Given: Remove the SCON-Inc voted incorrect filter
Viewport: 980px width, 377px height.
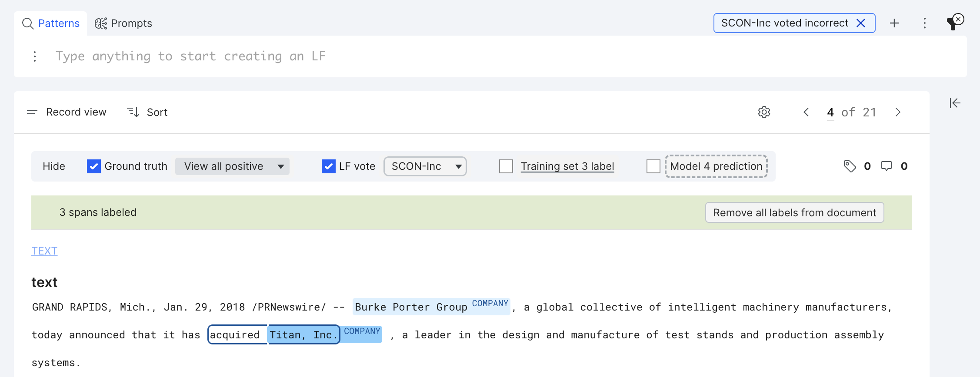Looking at the screenshot, I should pos(860,23).
